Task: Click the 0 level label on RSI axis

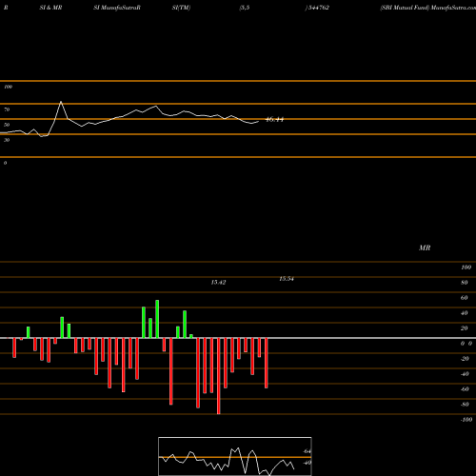Action: (x=5, y=163)
